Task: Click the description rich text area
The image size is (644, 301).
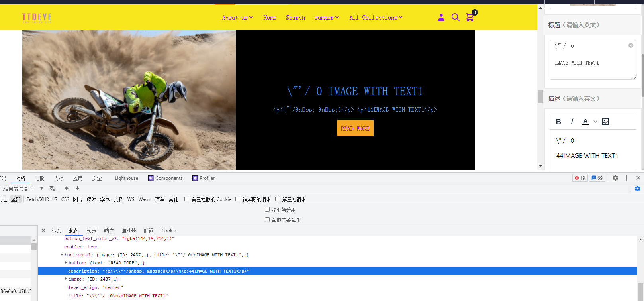Action: (x=593, y=150)
